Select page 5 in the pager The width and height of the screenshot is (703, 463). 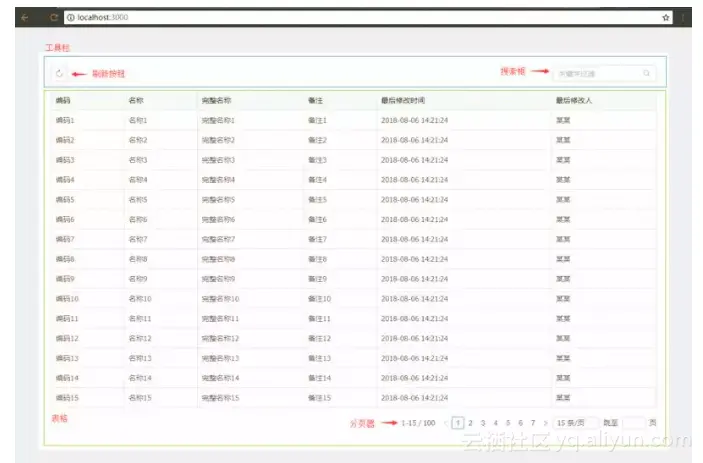[x=508, y=423]
